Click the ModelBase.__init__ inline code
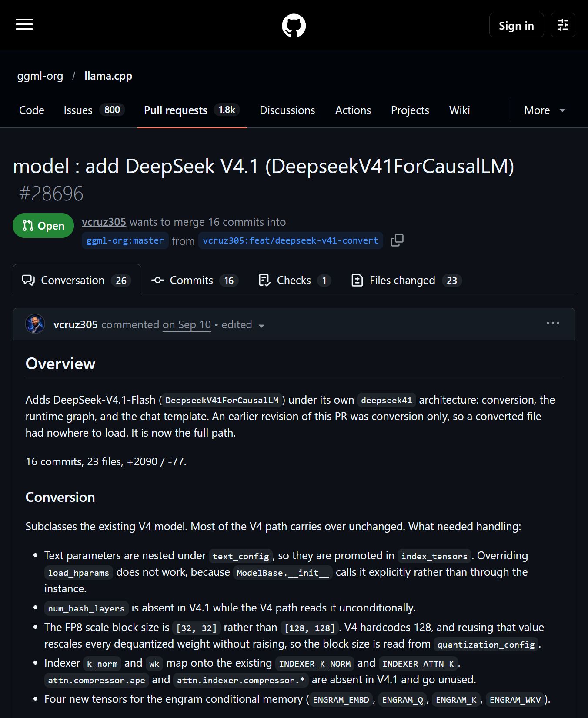588x718 pixels. coord(283,573)
